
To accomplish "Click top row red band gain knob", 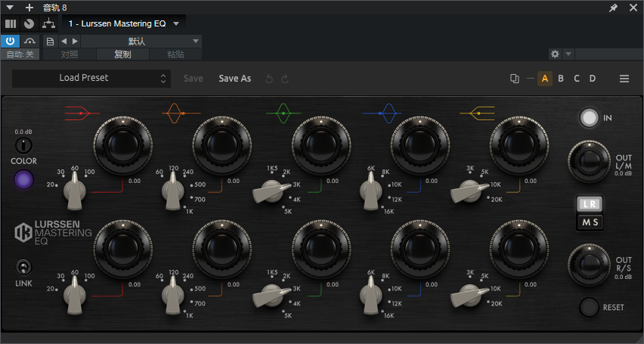I will [x=123, y=145].
